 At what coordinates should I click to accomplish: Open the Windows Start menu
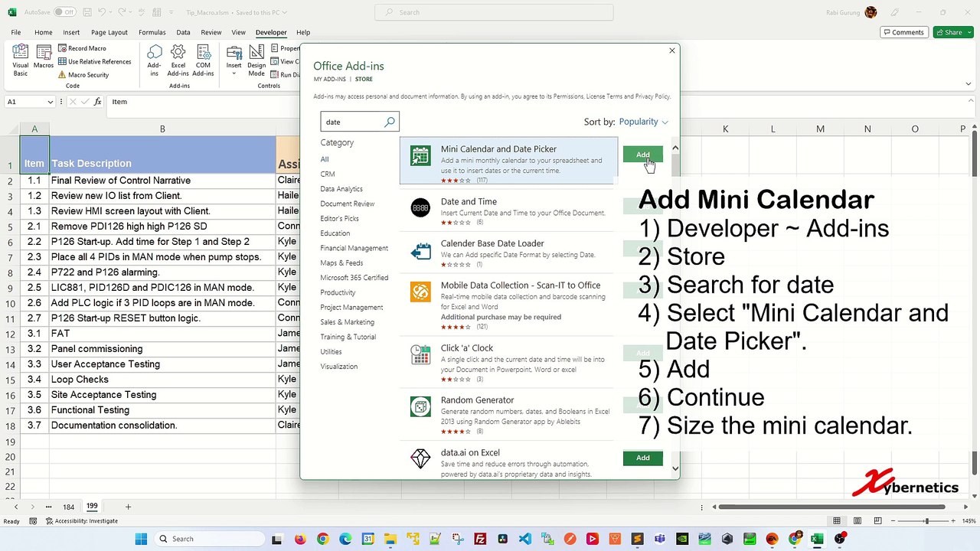point(140,539)
